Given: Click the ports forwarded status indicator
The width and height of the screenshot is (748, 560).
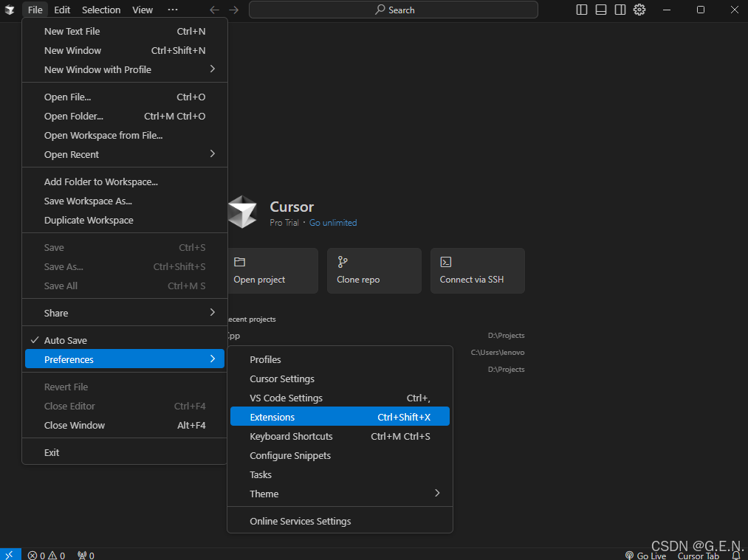Looking at the screenshot, I should point(86,556).
